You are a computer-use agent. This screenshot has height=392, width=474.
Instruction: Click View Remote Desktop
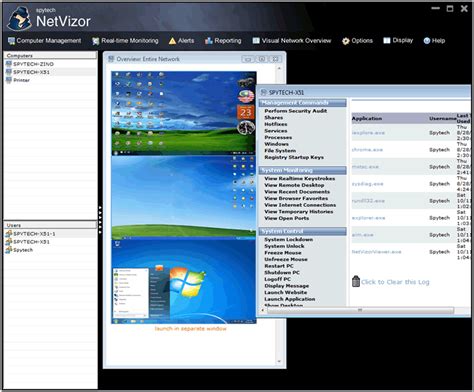[294, 185]
